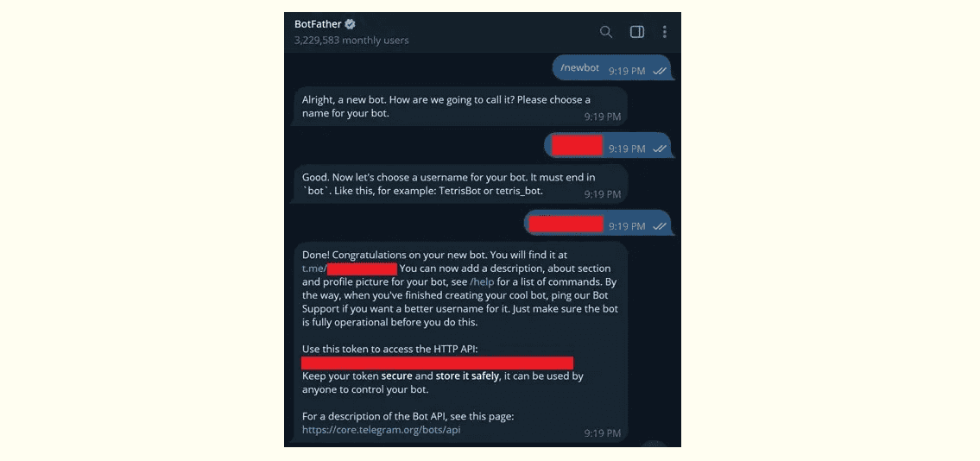This screenshot has height=461, width=980.
Task: Click the 3,229,583 monthly users subtitle
Action: pos(351,40)
